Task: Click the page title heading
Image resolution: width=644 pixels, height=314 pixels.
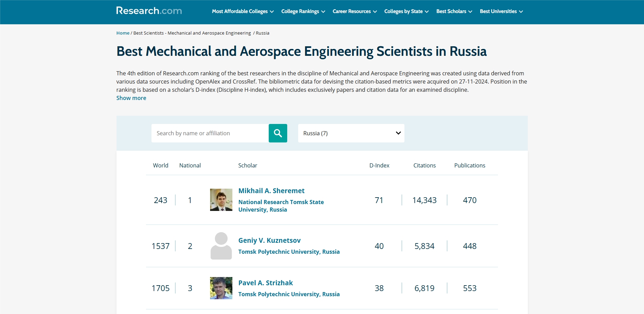Action: (302, 51)
